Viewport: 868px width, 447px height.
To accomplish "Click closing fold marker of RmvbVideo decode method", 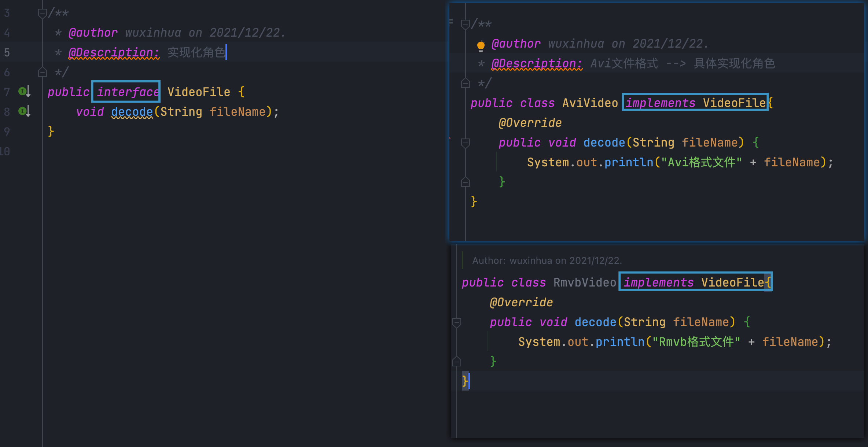I will [x=456, y=361].
